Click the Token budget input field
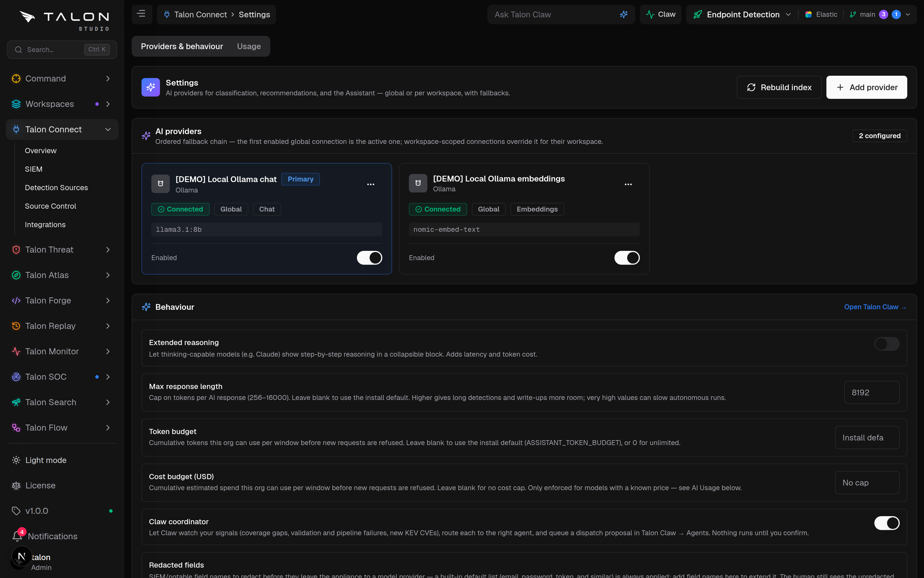The image size is (924, 578). pos(867,438)
